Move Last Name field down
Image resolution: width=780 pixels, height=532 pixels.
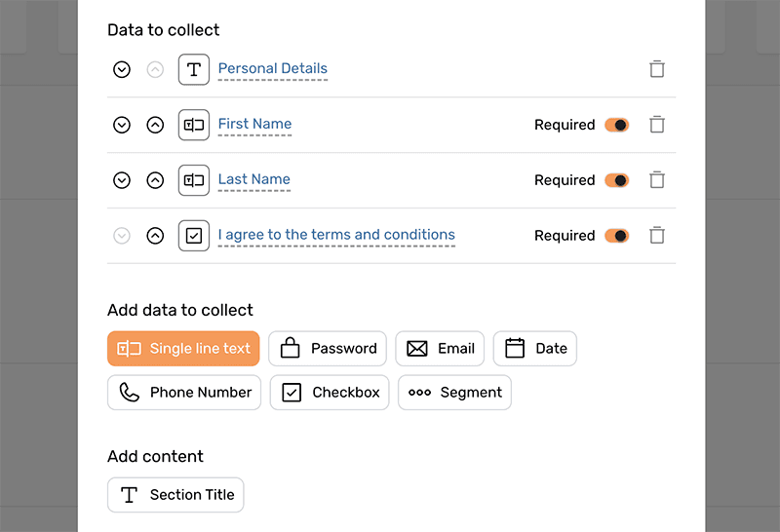(122, 180)
